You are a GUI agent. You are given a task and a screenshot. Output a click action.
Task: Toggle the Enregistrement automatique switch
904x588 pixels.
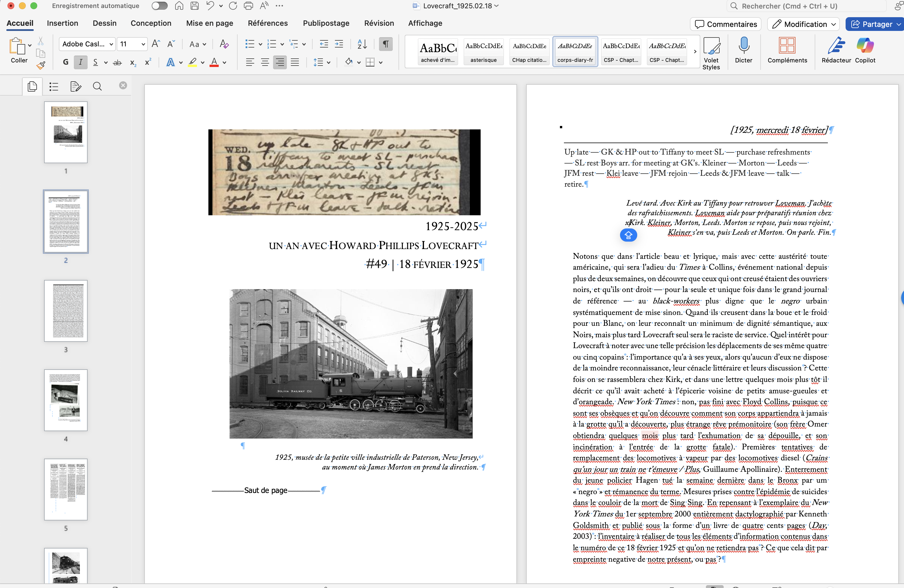pos(159,6)
